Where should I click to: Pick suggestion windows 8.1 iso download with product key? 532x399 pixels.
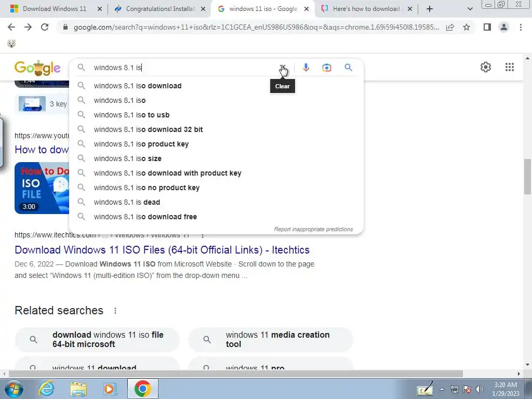[x=216, y=174]
